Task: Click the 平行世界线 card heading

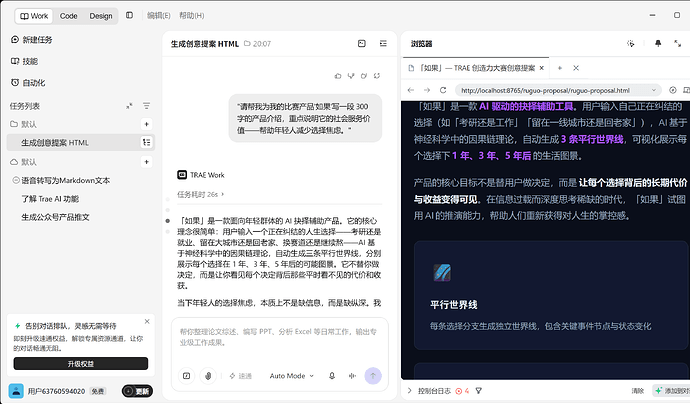Action: pos(454,305)
